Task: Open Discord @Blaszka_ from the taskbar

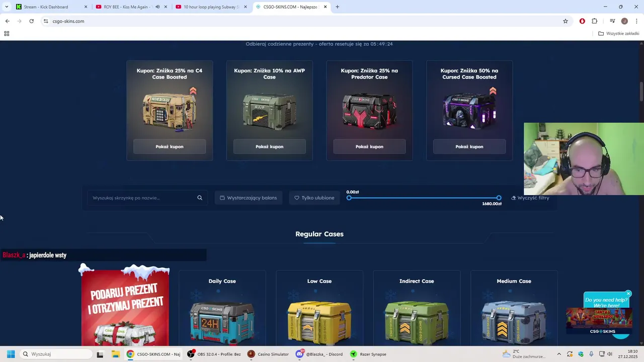Action: coord(319,354)
